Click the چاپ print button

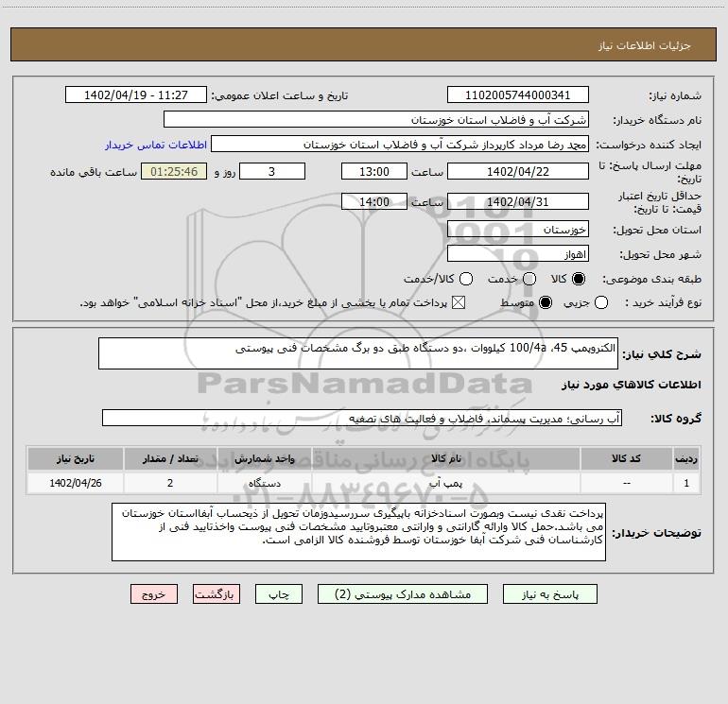(279, 594)
